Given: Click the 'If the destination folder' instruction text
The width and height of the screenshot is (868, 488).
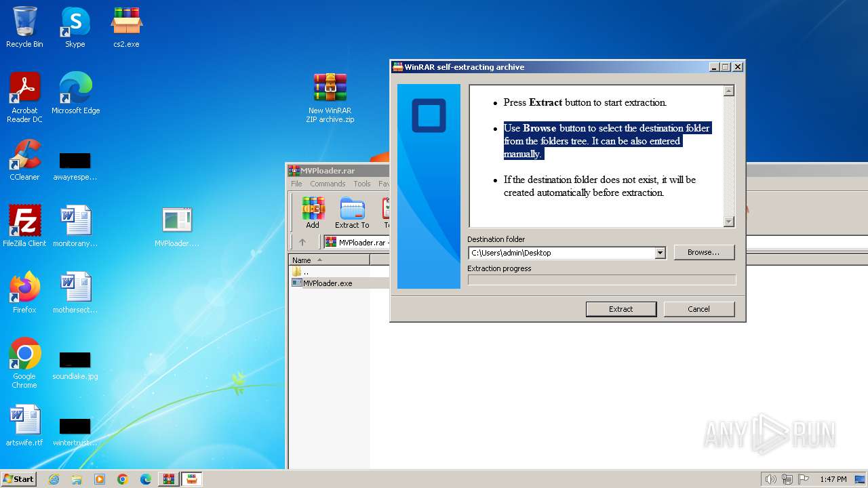Looking at the screenshot, I should tap(599, 186).
